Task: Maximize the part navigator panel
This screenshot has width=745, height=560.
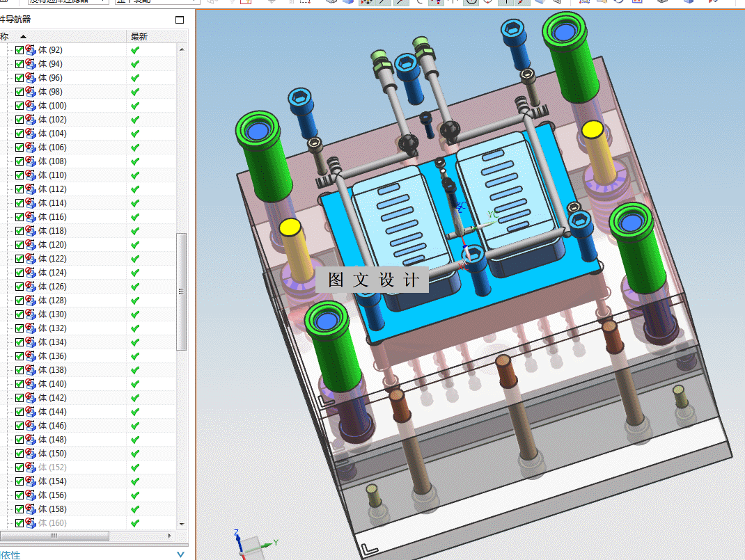Action: [179, 19]
